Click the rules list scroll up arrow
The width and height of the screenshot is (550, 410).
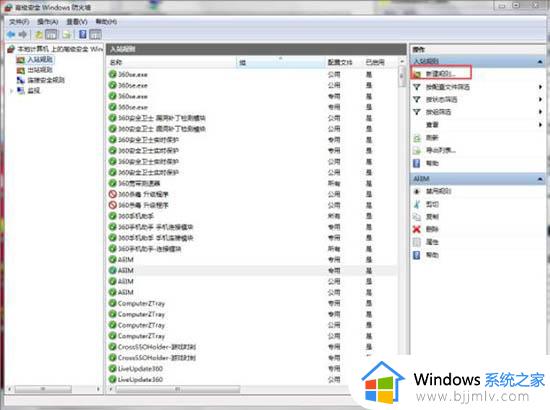point(402,62)
